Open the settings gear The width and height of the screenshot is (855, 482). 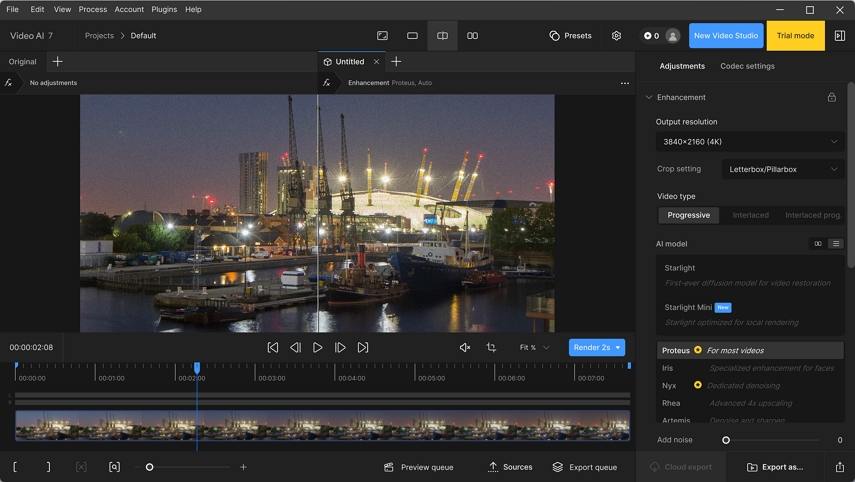point(616,36)
